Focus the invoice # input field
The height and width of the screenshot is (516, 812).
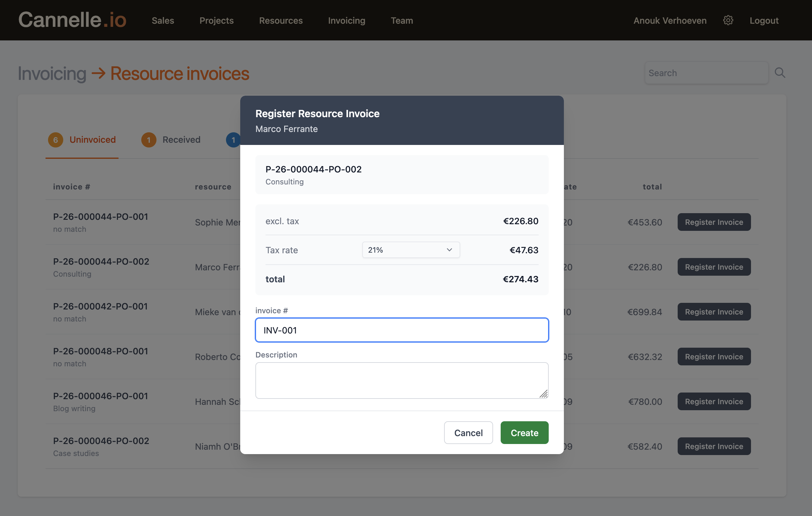point(402,330)
